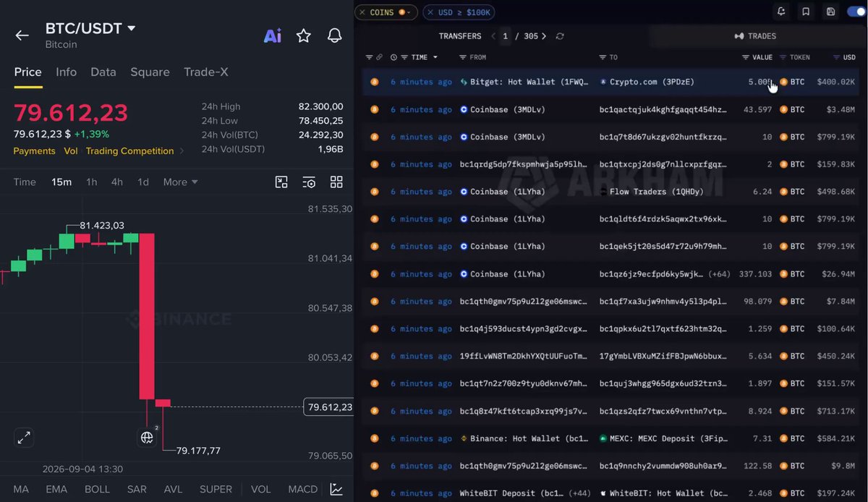The width and height of the screenshot is (868, 502).
Task: Open the chart grid layout icon
Action: click(x=336, y=182)
